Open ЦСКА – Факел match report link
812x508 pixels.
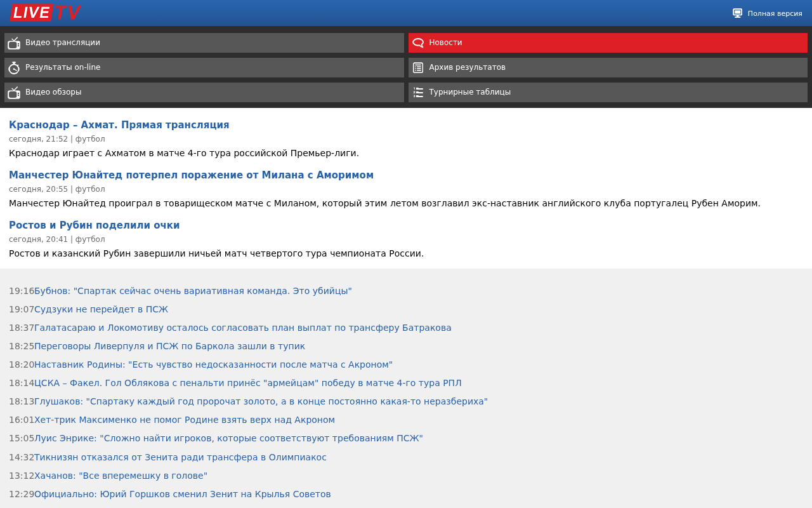(x=248, y=383)
